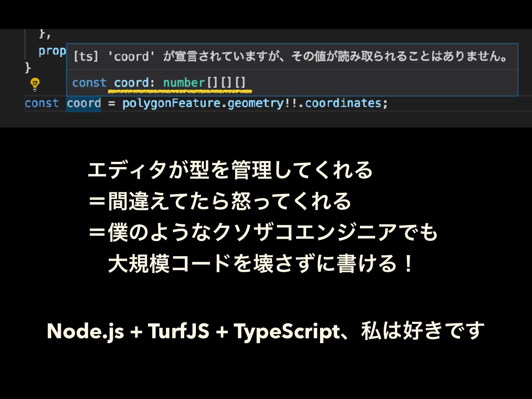Click the '!!' non-null assertion operators
The height and width of the screenshot is (399, 532).
click(290, 103)
